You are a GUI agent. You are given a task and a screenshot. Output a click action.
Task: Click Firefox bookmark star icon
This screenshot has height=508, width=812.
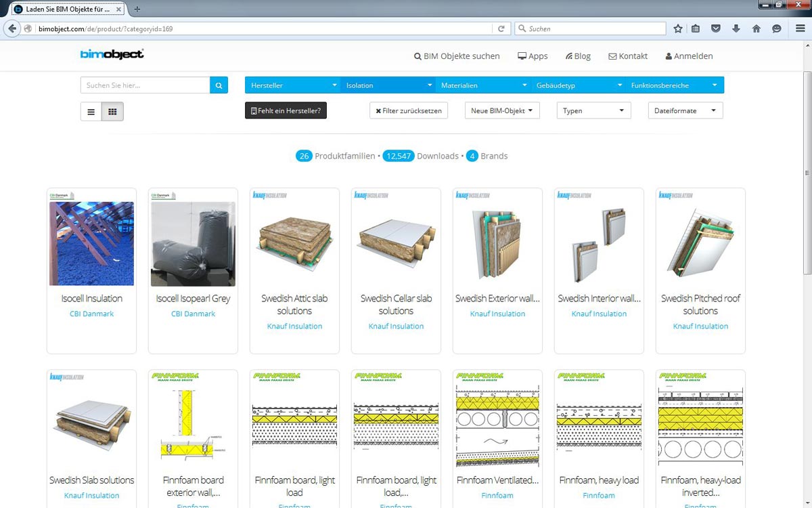678,28
